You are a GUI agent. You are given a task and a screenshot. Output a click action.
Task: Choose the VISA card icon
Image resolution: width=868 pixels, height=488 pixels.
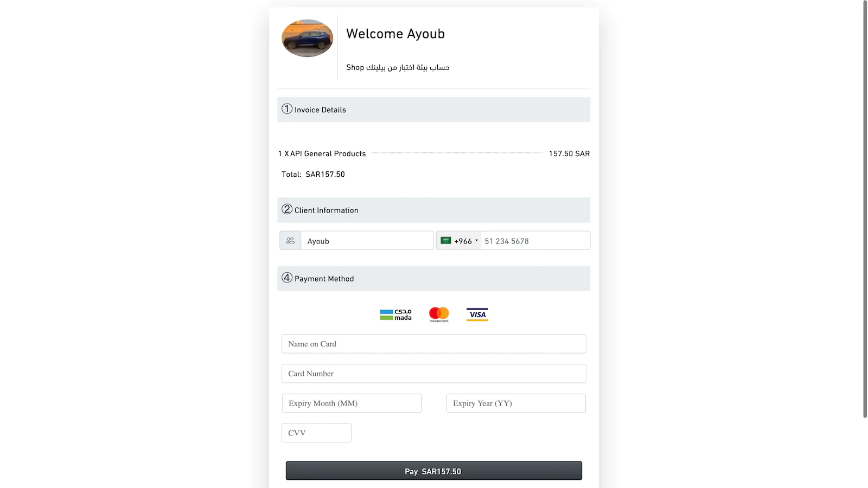pyautogui.click(x=477, y=314)
